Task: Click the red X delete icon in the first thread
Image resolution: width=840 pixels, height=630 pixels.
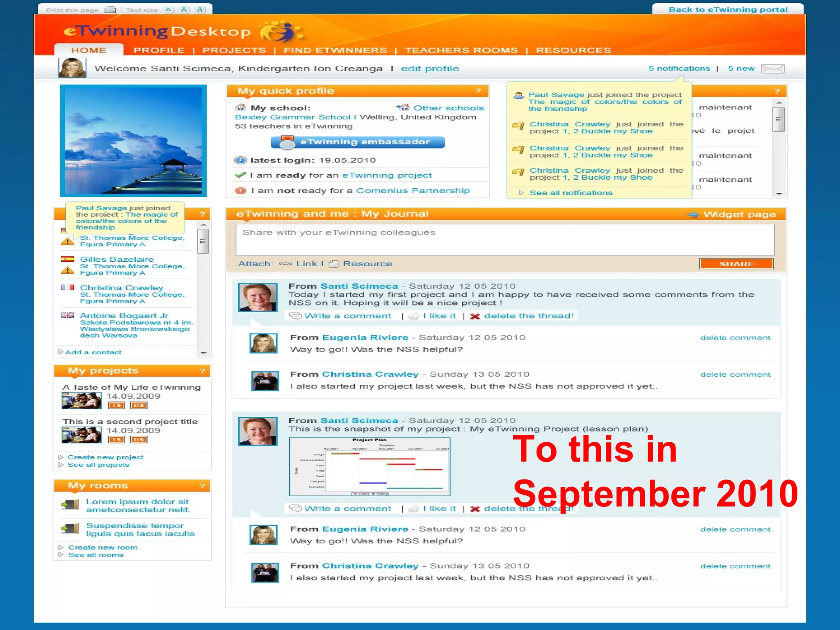Action: click(x=475, y=316)
